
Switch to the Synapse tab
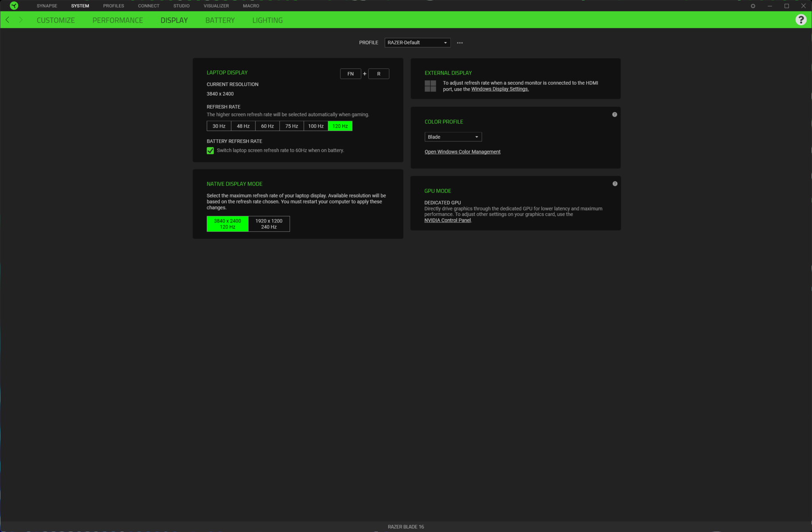(47, 6)
